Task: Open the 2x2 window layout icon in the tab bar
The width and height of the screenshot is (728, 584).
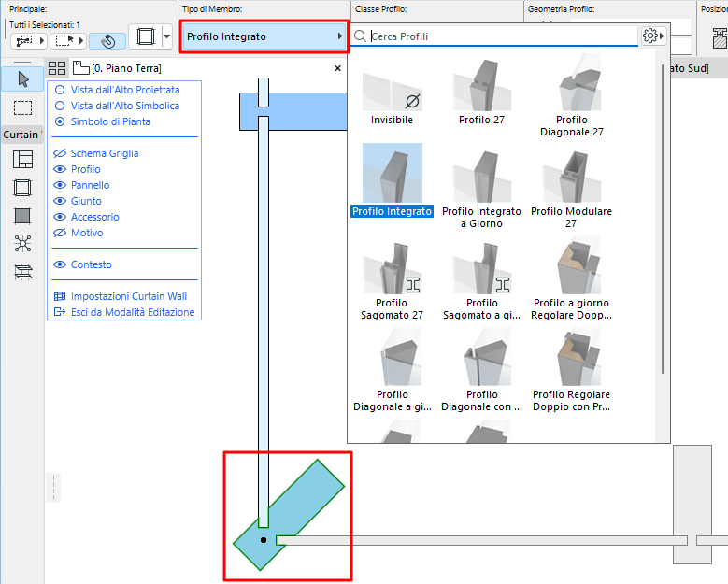Action: coord(57,68)
